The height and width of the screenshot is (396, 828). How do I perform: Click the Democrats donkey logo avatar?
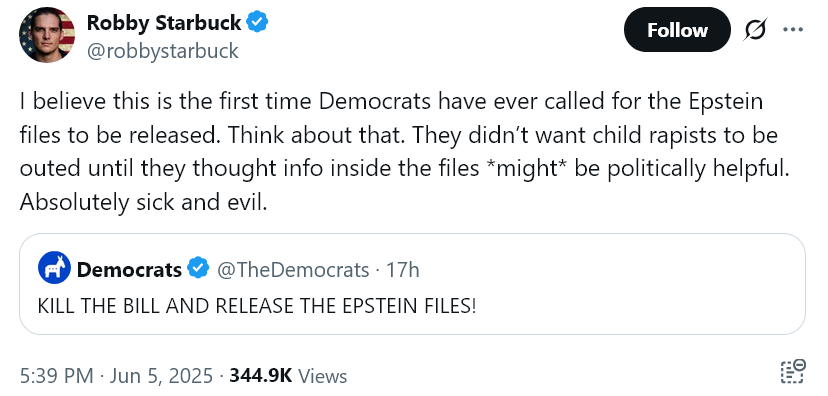pos(54,269)
